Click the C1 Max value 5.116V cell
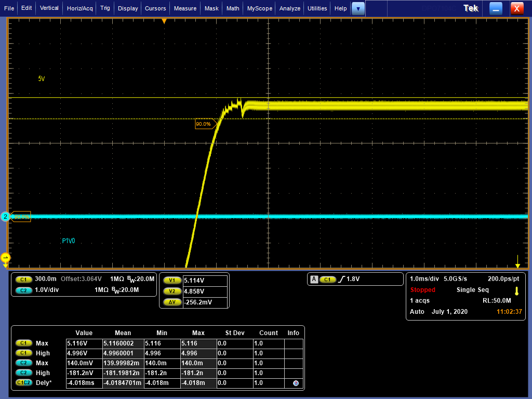 pos(84,343)
